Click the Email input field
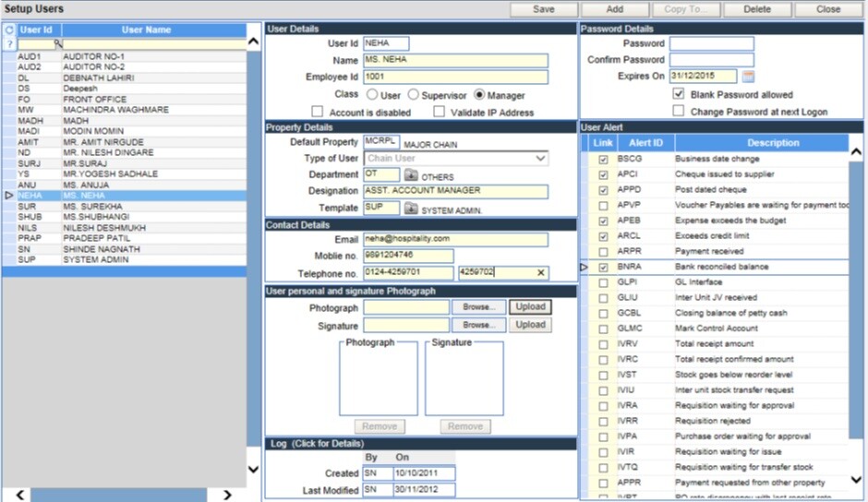The width and height of the screenshot is (868, 502). click(454, 239)
